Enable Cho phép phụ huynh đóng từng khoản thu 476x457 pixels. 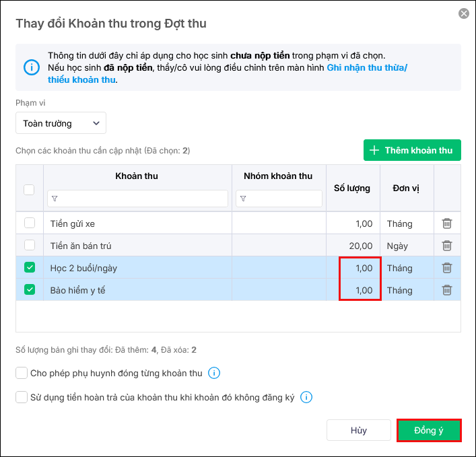coord(22,373)
